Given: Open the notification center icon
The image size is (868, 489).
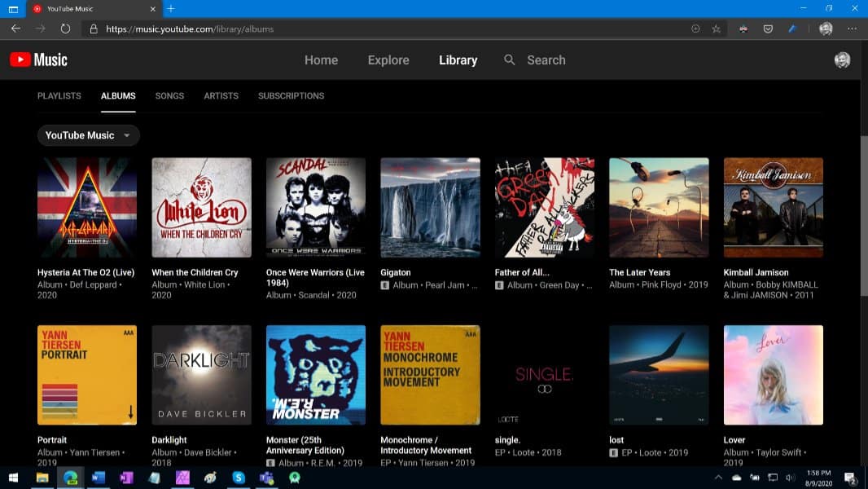Looking at the screenshot, I should pyautogui.click(x=850, y=478).
